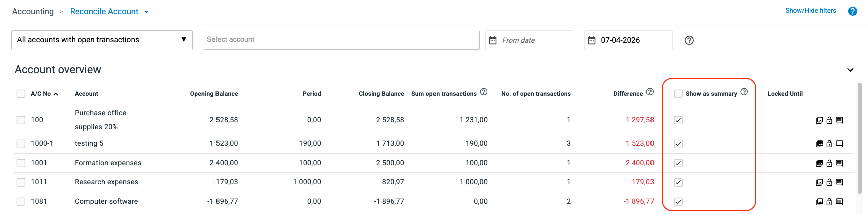Click lock icon for account 1000-1
The image size is (868, 214).
pyautogui.click(x=829, y=144)
